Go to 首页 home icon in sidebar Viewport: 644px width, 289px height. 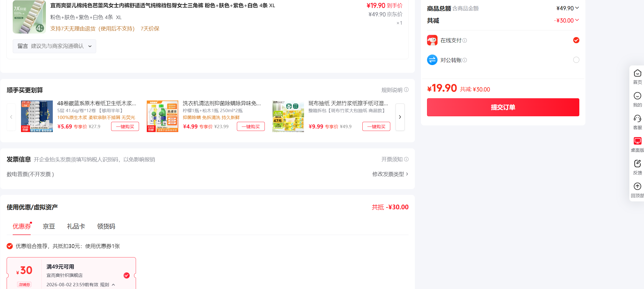(x=637, y=73)
